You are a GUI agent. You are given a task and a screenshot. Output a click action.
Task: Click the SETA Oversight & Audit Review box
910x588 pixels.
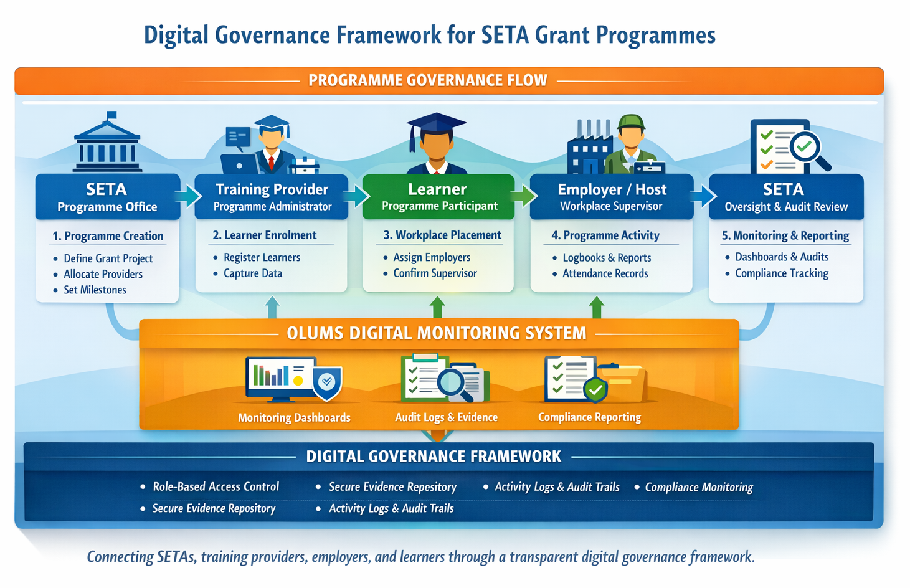click(786, 197)
